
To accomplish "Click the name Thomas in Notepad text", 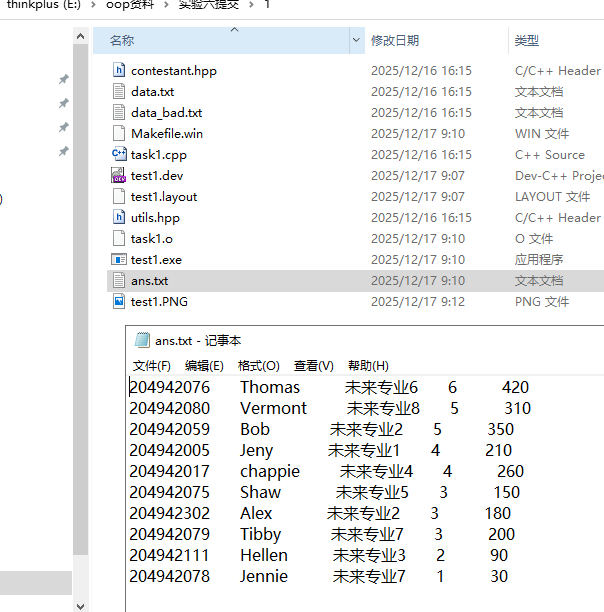I will coord(270,387).
